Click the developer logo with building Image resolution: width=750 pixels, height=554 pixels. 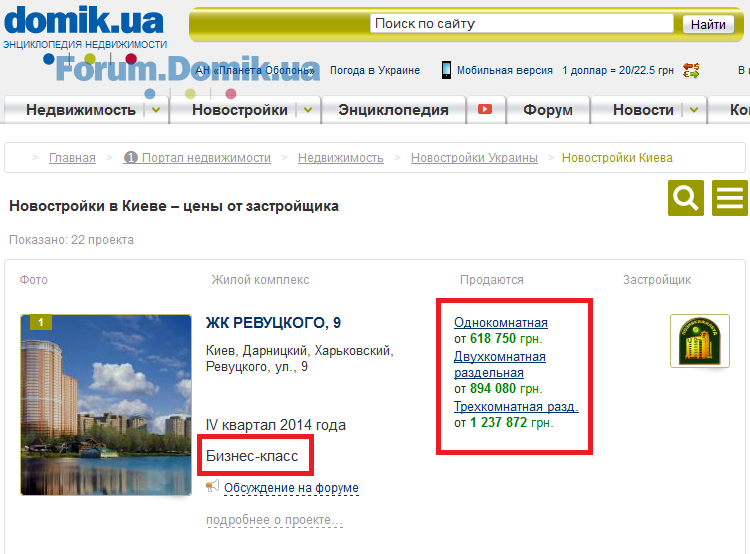pyautogui.click(x=700, y=341)
